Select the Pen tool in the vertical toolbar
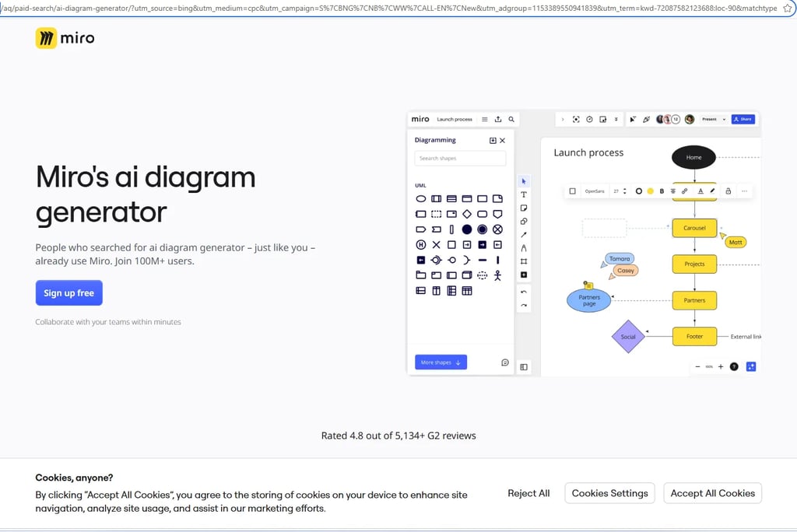The height and width of the screenshot is (532, 797). pos(524,248)
